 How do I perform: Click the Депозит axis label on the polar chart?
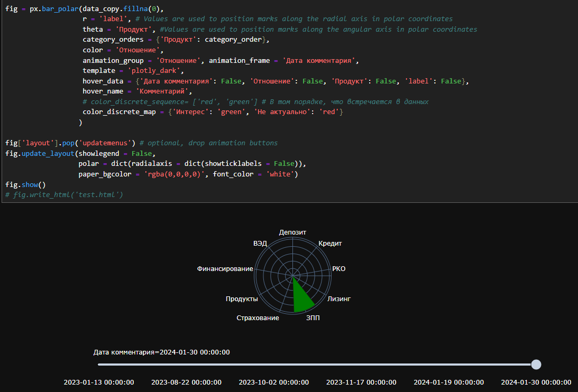point(292,232)
